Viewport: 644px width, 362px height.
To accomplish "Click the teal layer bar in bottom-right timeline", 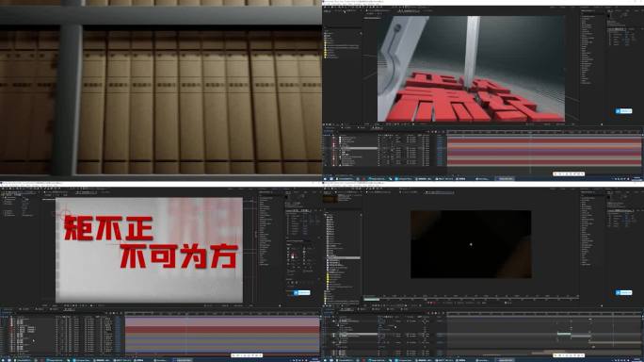I will (x=564, y=334).
